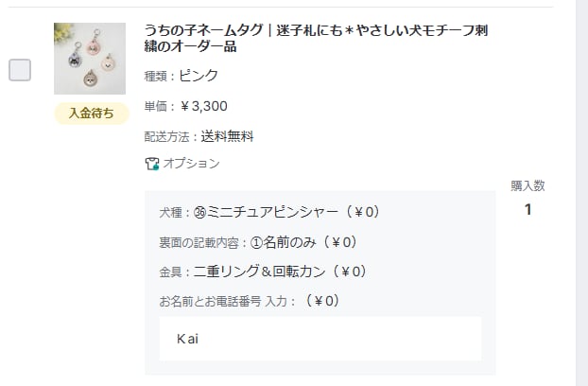Viewport: 588px width, 386px height.
Task: Click the 入金待ち payment status badge
Action: coord(91,114)
